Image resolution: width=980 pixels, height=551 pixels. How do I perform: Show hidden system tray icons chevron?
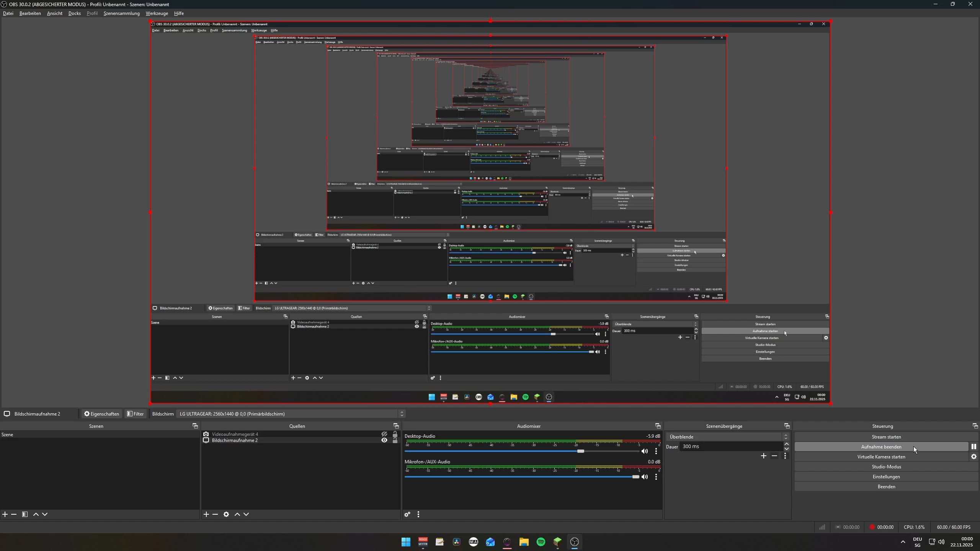[x=903, y=542]
